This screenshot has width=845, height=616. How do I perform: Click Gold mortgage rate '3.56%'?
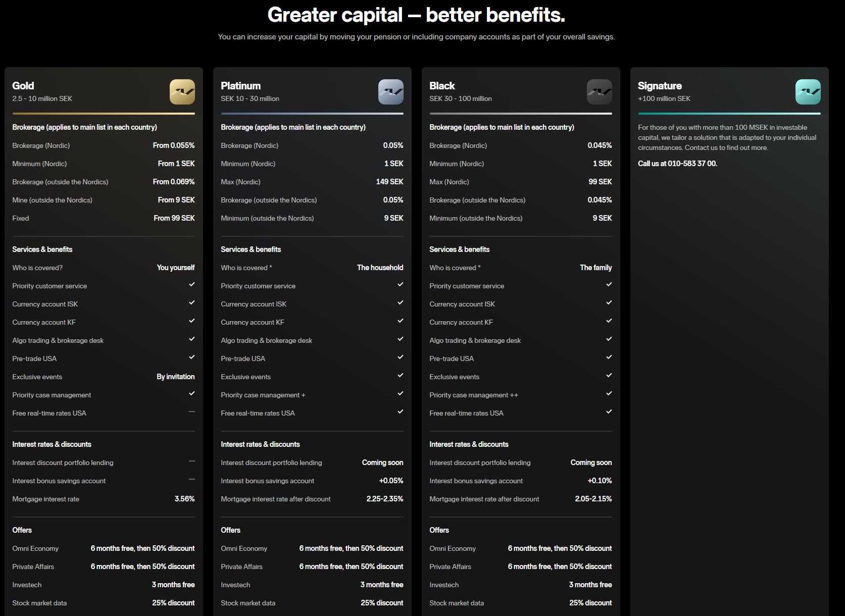(185, 499)
